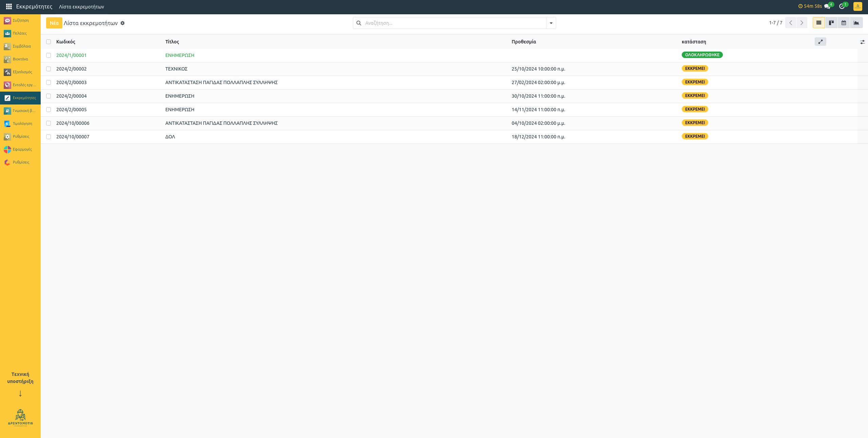This screenshot has width=868, height=438.
Task: Open record 2024/1/00001
Action: [71, 55]
